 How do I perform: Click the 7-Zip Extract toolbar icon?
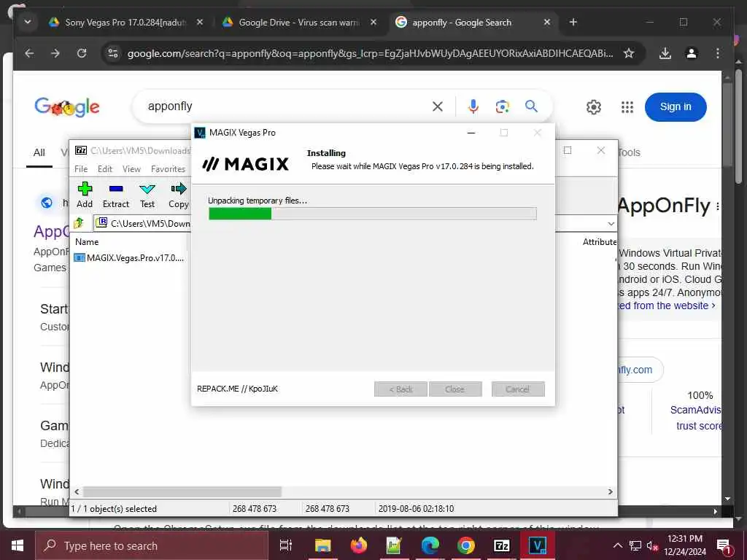116,189
